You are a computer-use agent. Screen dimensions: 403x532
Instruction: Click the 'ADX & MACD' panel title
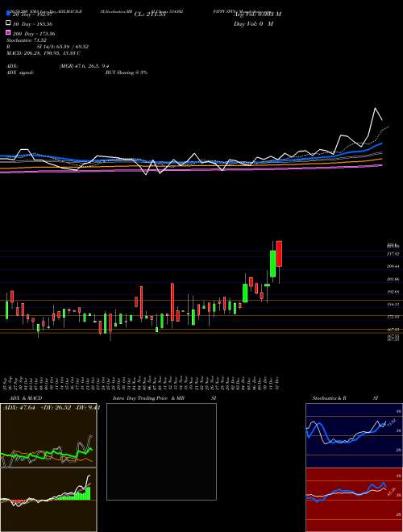click(x=26, y=398)
